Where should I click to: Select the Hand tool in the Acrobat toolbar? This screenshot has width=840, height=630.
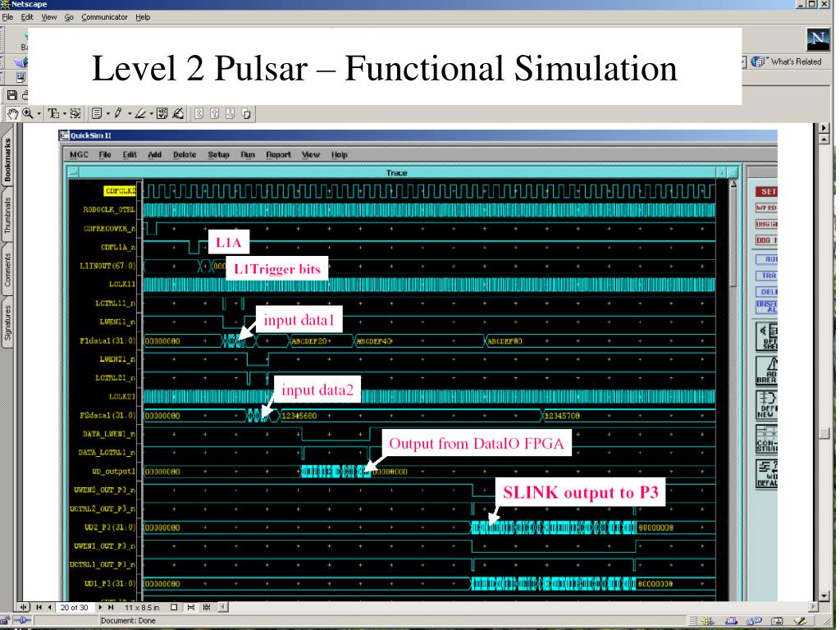[12, 113]
